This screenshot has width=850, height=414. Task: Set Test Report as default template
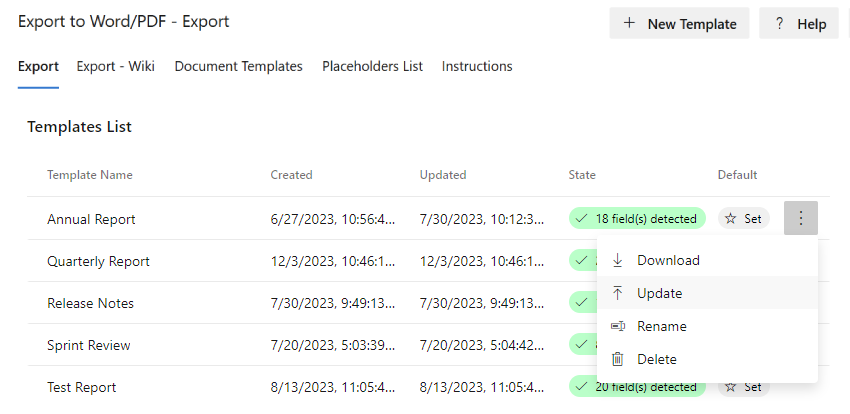[743, 386]
